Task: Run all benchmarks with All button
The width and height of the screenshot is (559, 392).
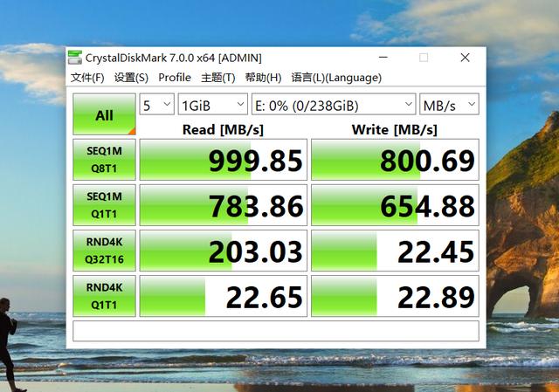Action: pos(104,114)
